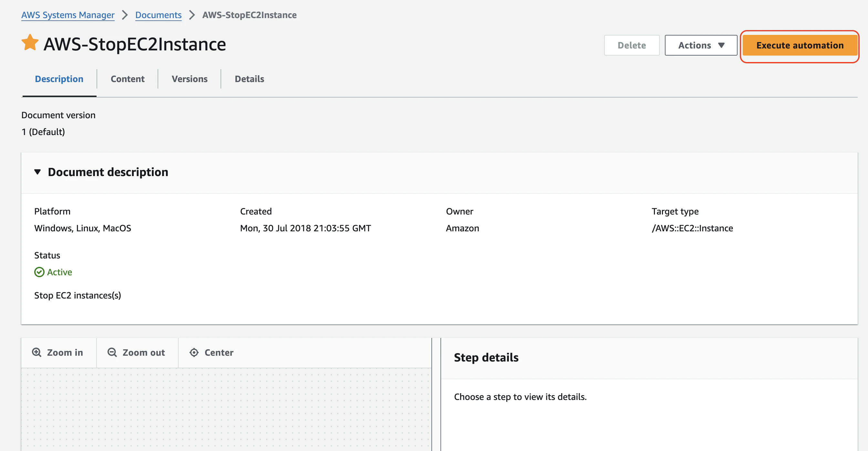Select the Versions tab
This screenshot has height=451, width=868.
point(189,79)
